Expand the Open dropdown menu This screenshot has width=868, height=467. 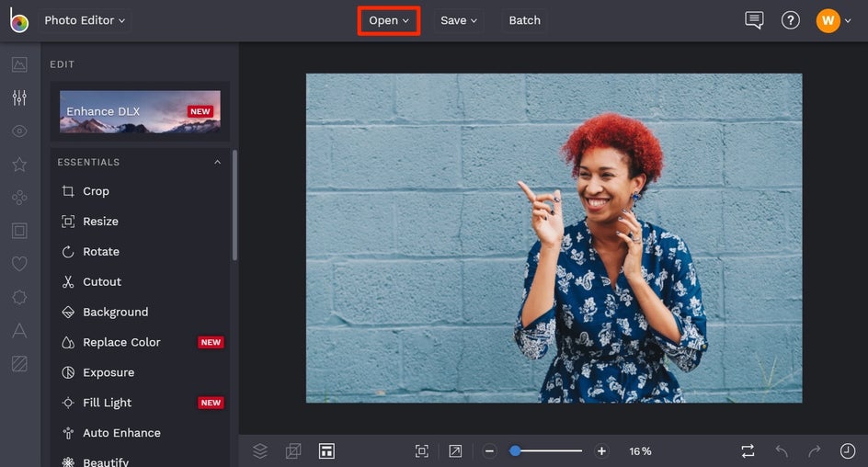click(389, 20)
